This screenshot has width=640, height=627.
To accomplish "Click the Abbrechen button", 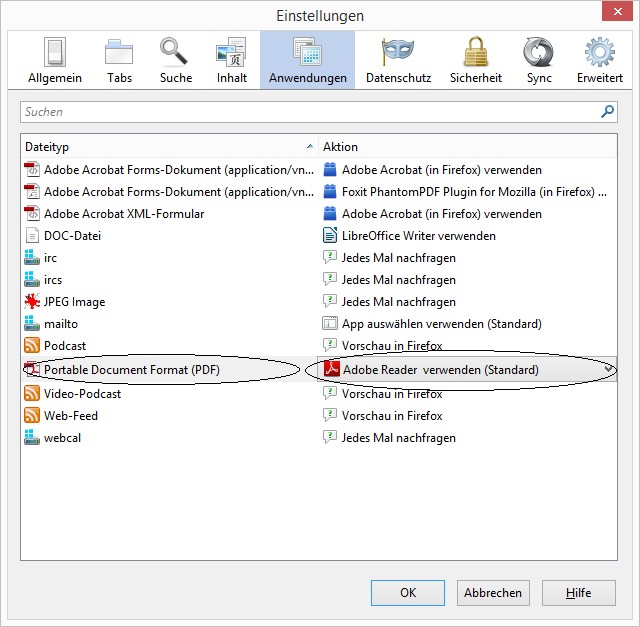I will point(493,593).
